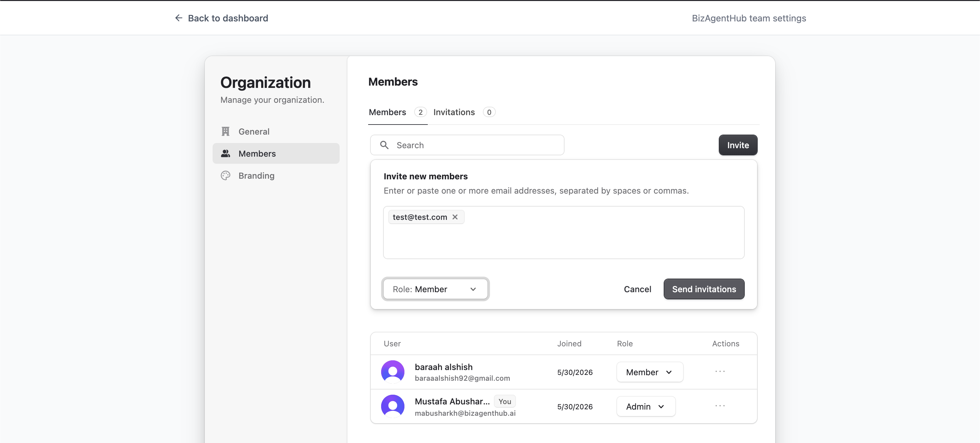Open the Role: Member dropdown
Image resolution: width=980 pixels, height=443 pixels.
435,289
